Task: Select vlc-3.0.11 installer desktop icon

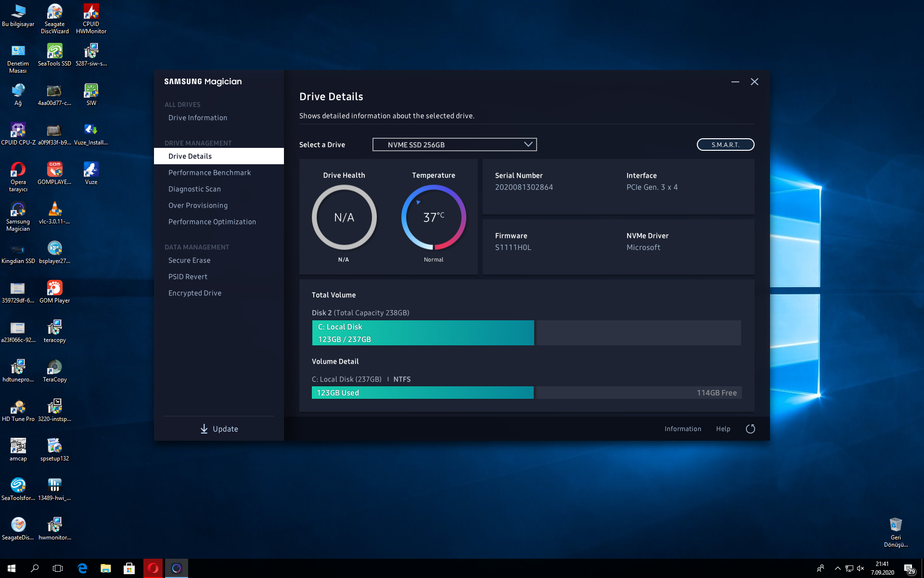Action: click(55, 213)
